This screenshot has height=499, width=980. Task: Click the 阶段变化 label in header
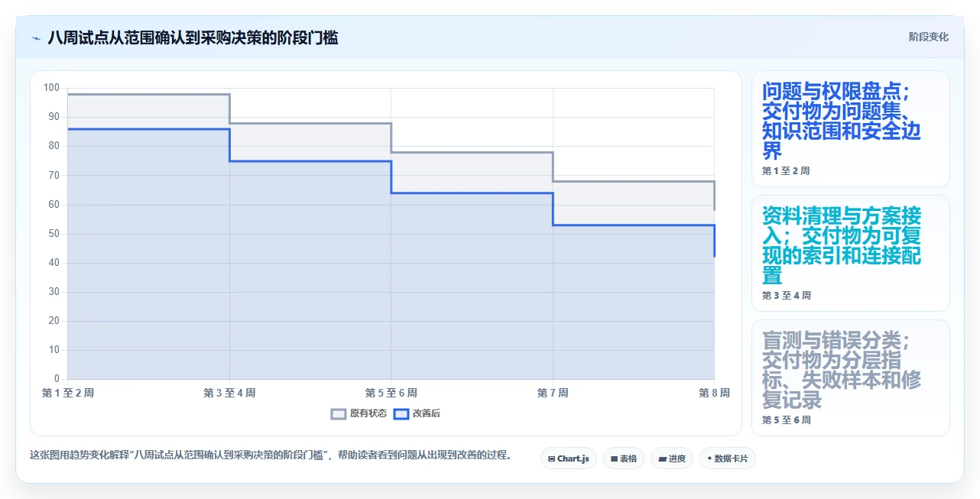click(928, 37)
